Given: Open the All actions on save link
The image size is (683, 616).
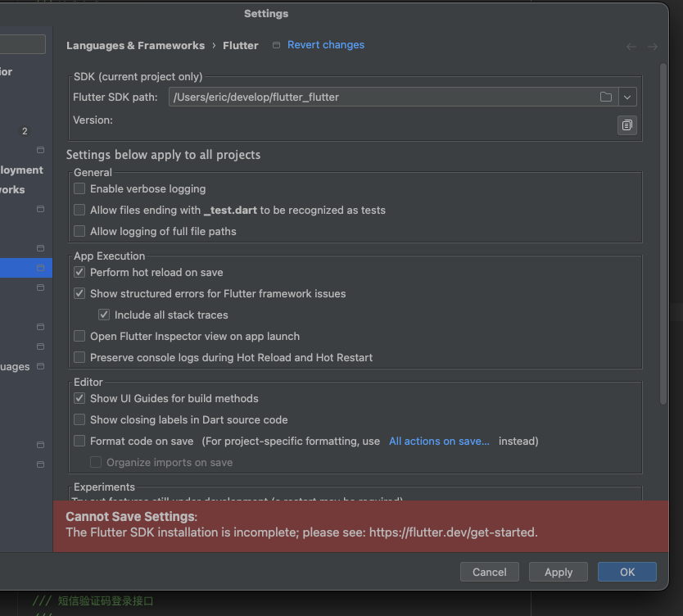Looking at the screenshot, I should pyautogui.click(x=439, y=441).
